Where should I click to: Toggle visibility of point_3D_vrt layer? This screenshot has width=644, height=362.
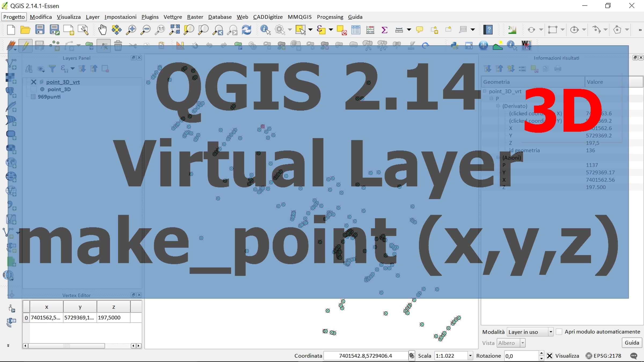click(x=34, y=82)
